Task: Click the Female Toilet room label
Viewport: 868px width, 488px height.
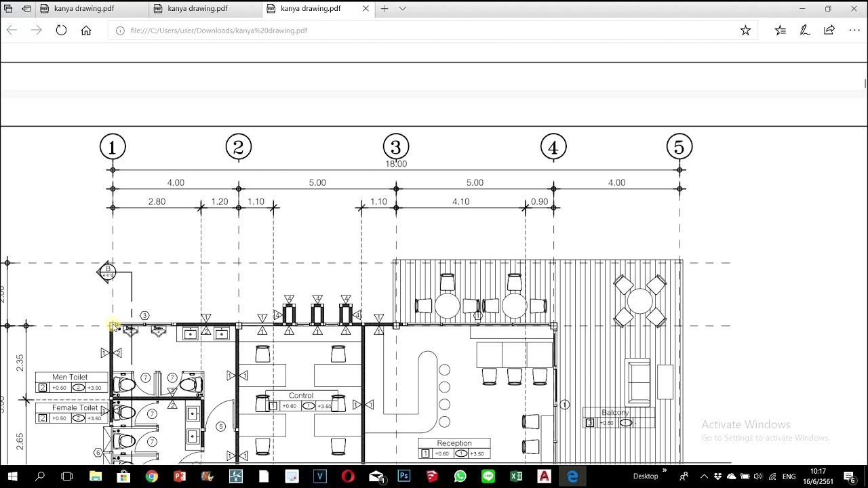Action: [x=75, y=408]
